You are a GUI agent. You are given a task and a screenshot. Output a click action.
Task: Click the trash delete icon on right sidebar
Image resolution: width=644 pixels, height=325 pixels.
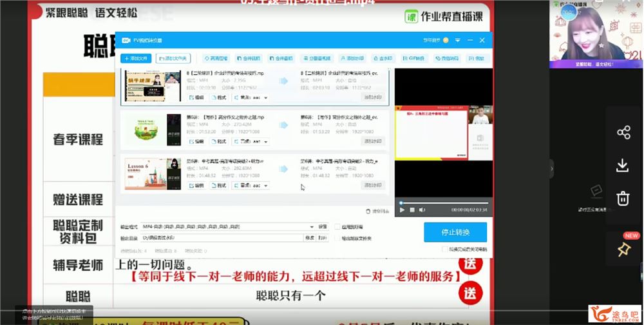(623, 199)
